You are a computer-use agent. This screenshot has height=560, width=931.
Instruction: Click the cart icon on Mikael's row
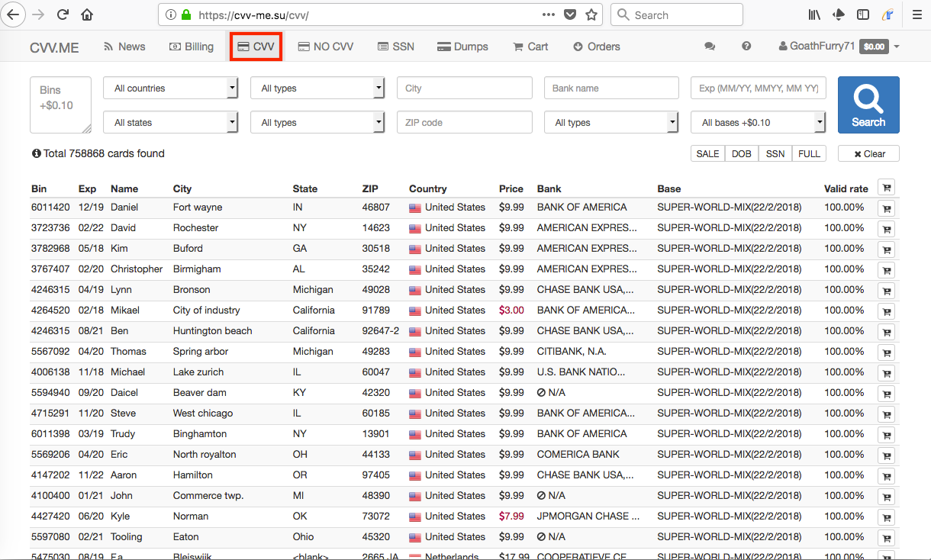[x=887, y=311]
